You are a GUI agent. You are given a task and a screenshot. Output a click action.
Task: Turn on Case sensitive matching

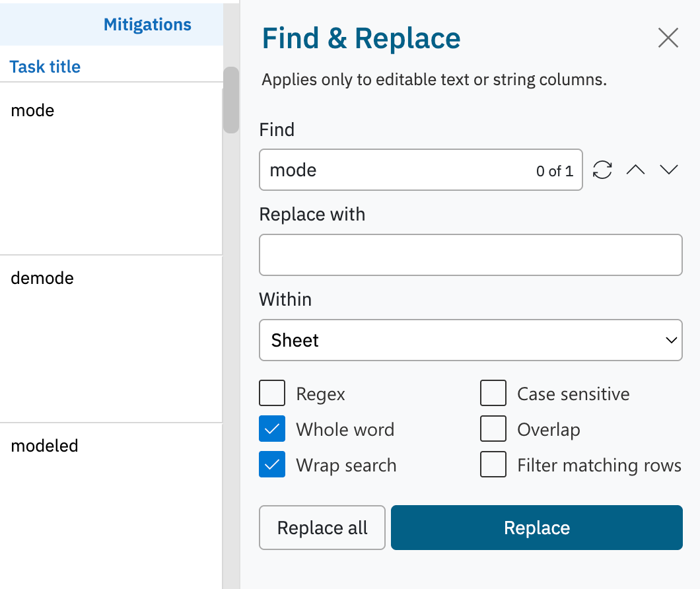pyautogui.click(x=493, y=394)
